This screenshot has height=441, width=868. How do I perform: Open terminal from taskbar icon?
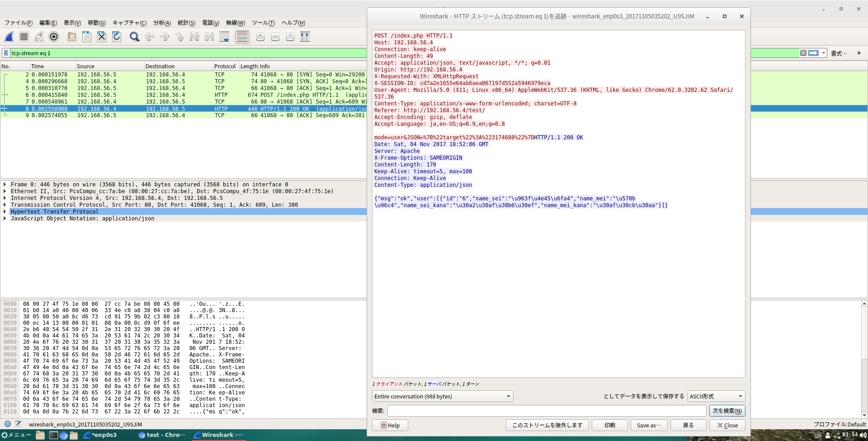coord(53,435)
